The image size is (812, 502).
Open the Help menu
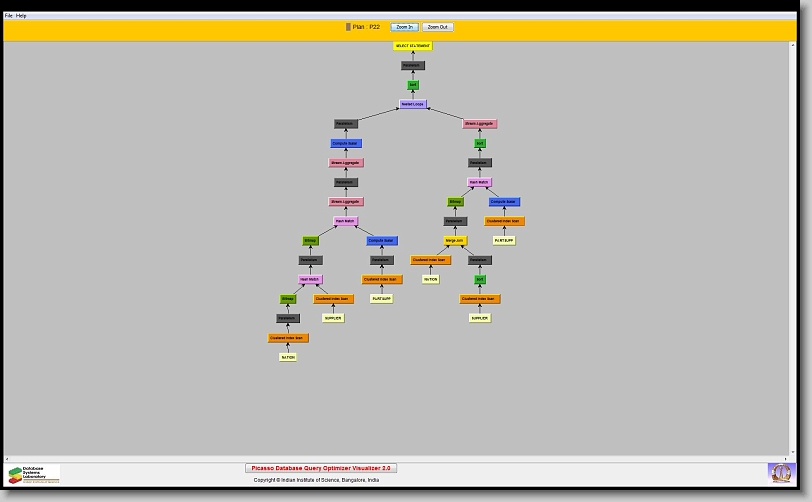22,16
